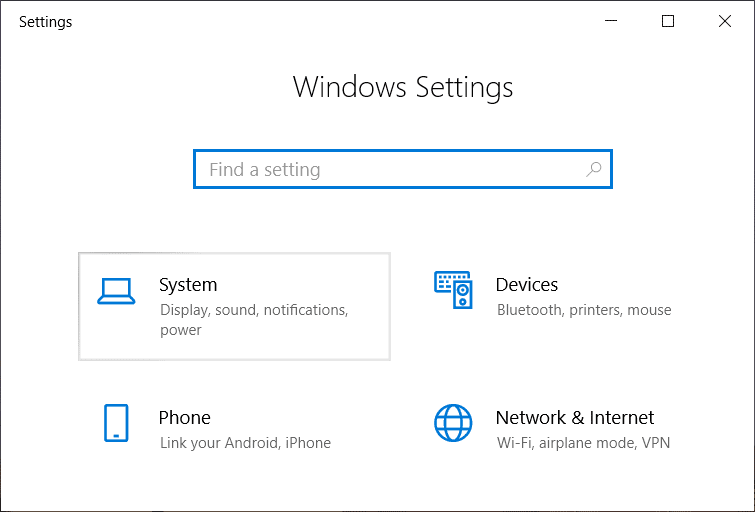Open the Devices settings title
The image size is (755, 512).
click(x=527, y=285)
